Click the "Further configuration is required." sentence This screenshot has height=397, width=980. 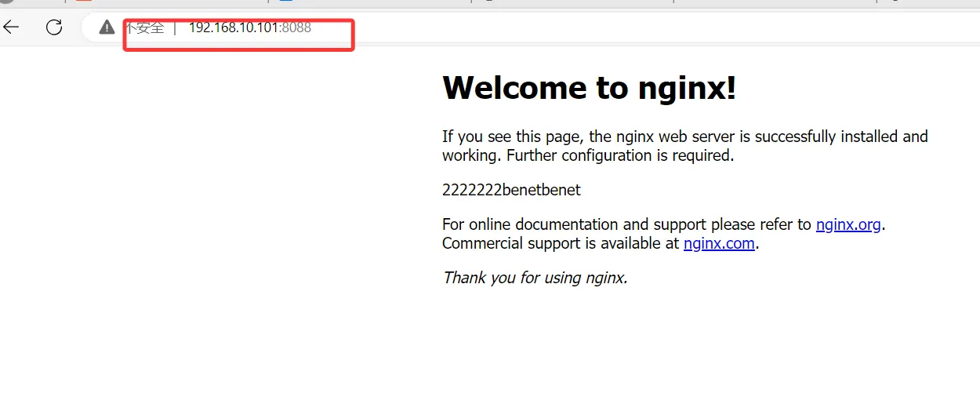(x=620, y=155)
